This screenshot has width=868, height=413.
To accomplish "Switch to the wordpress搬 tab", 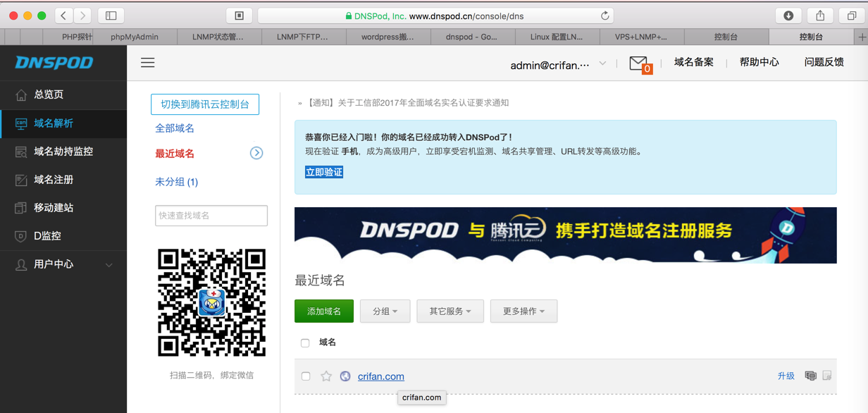I will (x=387, y=37).
